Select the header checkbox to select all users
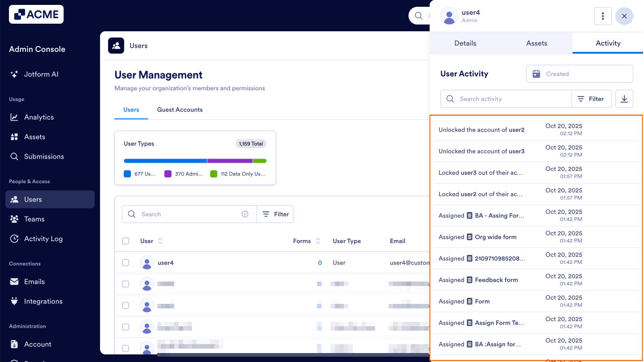The height and width of the screenshot is (362, 644). click(125, 240)
